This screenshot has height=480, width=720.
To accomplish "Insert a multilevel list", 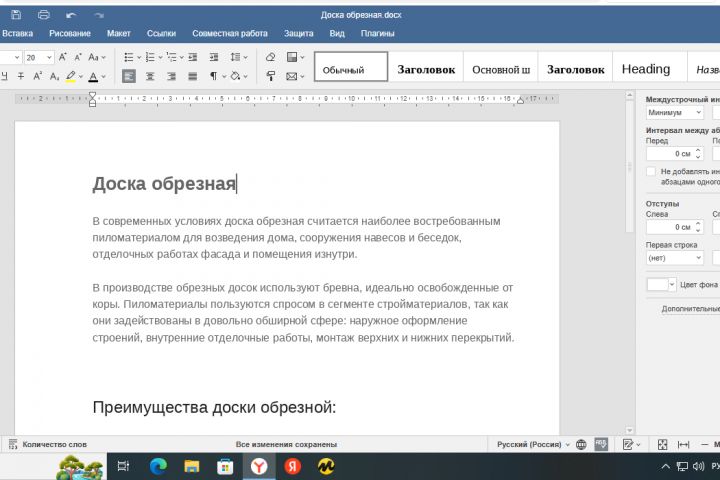I will click(x=171, y=57).
